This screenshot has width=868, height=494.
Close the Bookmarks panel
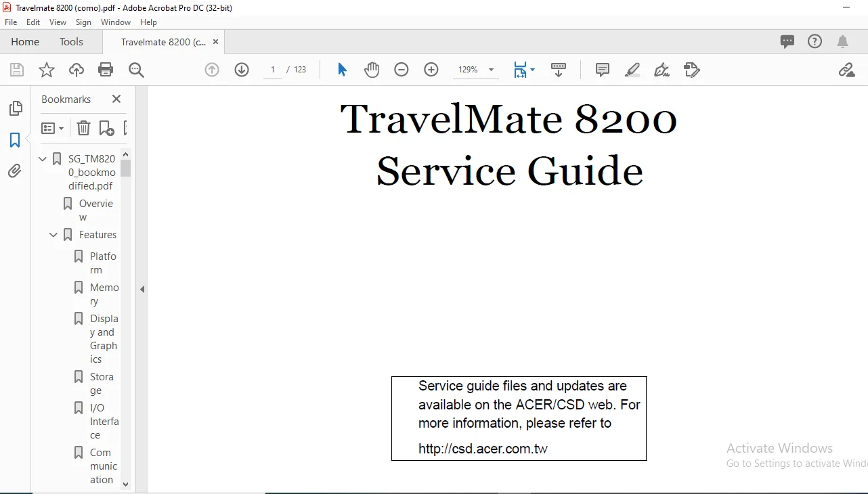pos(116,99)
